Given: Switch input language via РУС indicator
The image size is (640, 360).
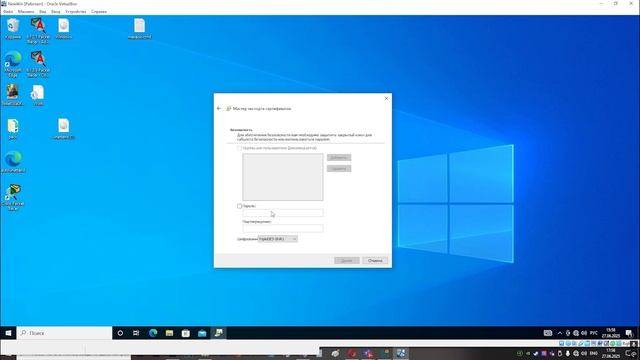Looking at the screenshot, I should [594, 333].
